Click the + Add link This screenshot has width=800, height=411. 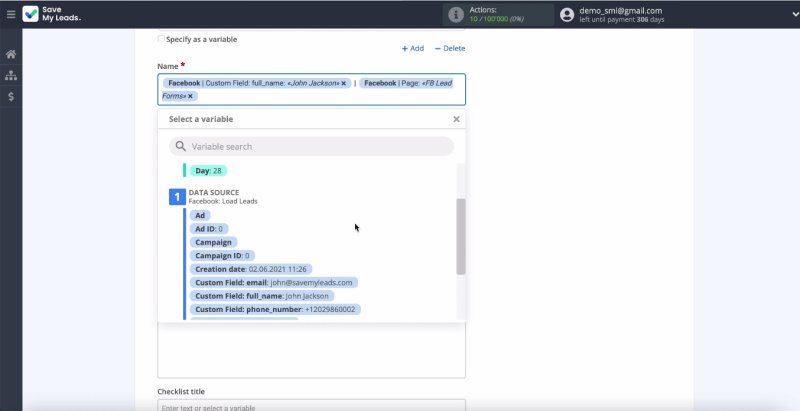click(413, 48)
